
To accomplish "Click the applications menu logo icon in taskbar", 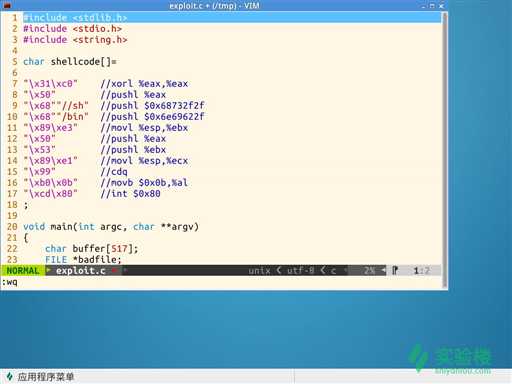I will coord(9,377).
